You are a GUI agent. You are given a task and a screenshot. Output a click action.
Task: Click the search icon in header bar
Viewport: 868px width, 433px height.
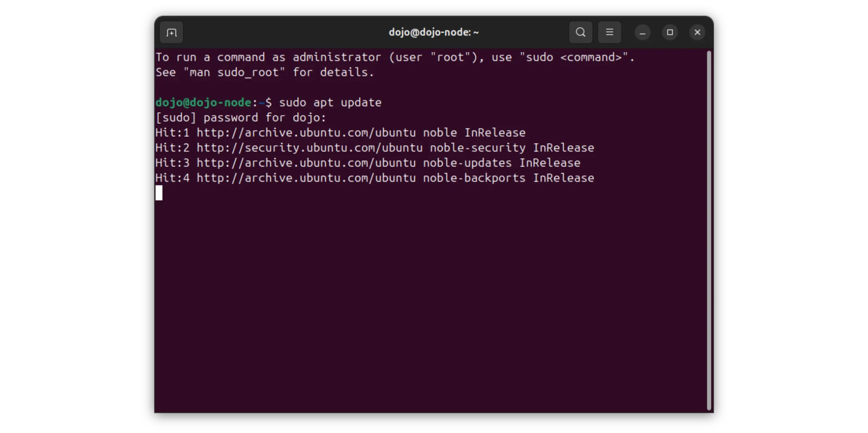pyautogui.click(x=580, y=33)
